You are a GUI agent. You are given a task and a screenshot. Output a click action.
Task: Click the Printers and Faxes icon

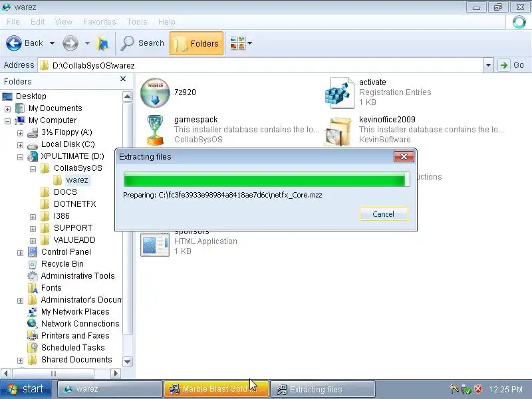[33, 336]
